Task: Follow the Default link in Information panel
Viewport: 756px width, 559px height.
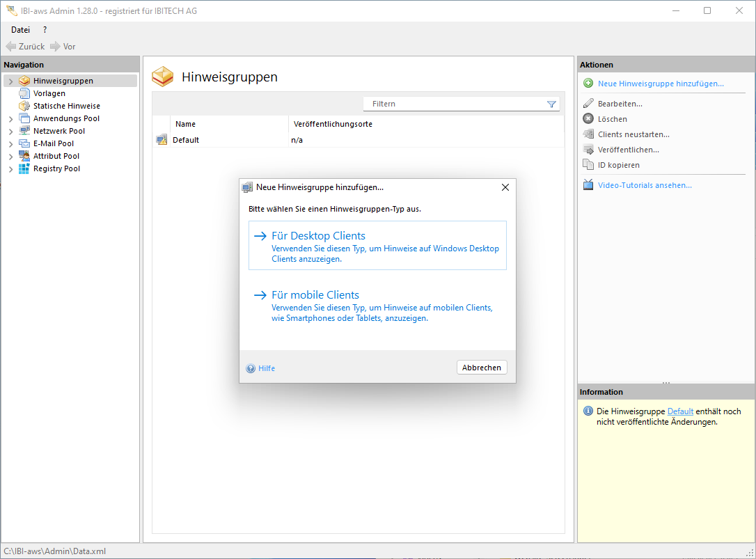Action: tap(680, 411)
